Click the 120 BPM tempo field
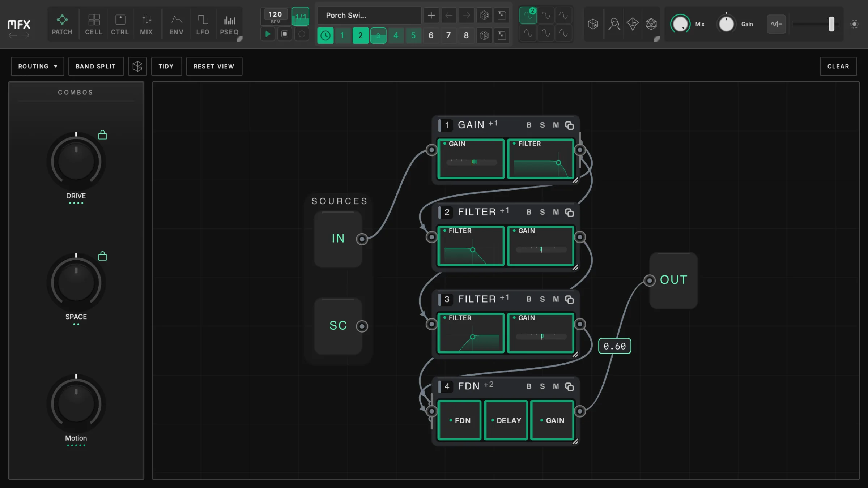This screenshot has height=488, width=868. [275, 16]
